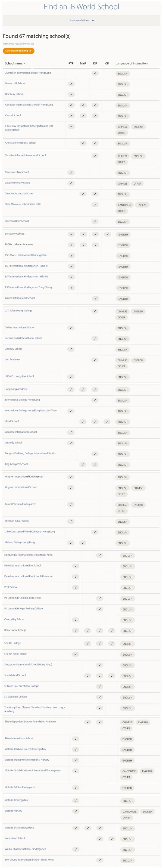Viewport: 163px width, 868px height.
Task: Click Island School CP checkmark icon
Action: click(107, 421)
